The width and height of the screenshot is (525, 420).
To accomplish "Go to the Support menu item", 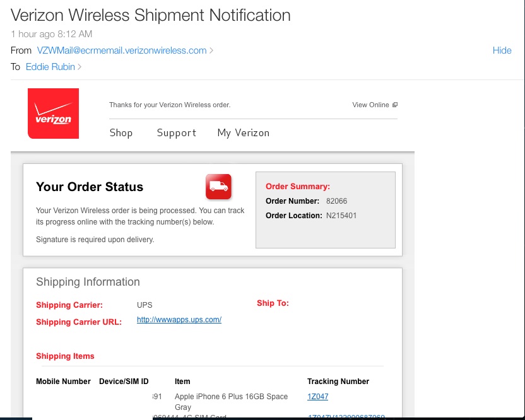I will [177, 133].
